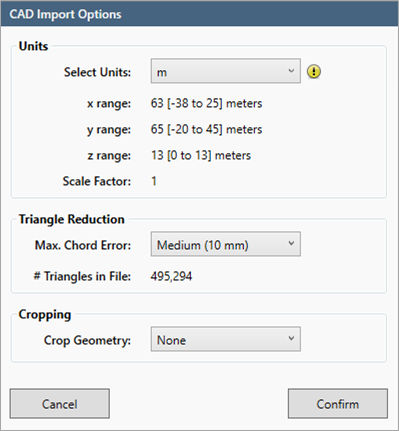The image size is (399, 431).
Task: Open the Max. Chord Error dropdown
Action: click(x=226, y=244)
